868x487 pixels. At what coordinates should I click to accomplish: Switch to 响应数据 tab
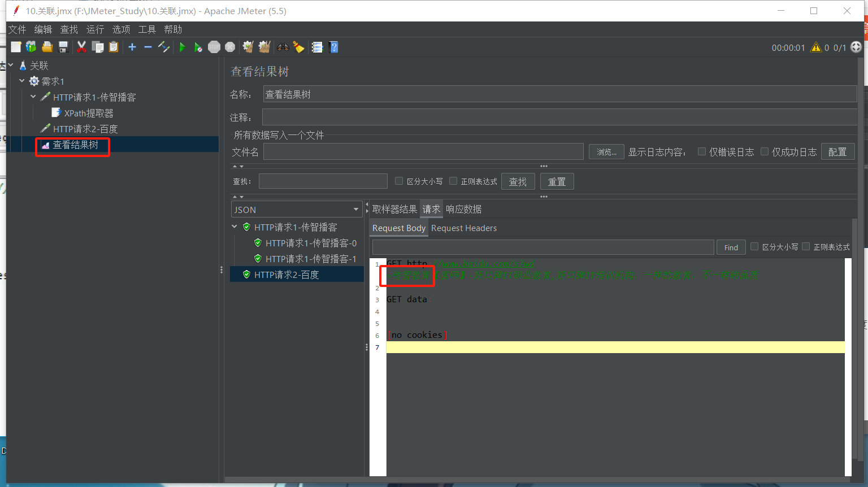pyautogui.click(x=463, y=209)
